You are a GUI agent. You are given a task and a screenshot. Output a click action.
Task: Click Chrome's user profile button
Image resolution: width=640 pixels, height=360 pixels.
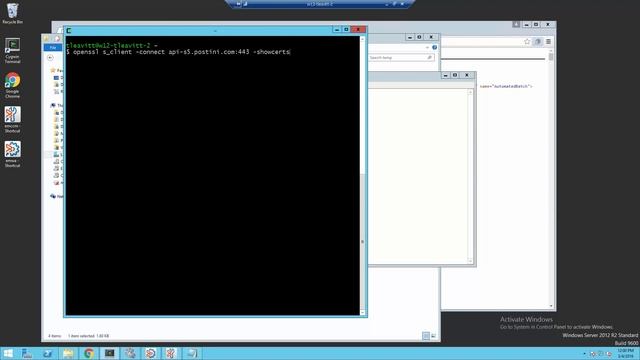pyautogui.click(x=516, y=24)
